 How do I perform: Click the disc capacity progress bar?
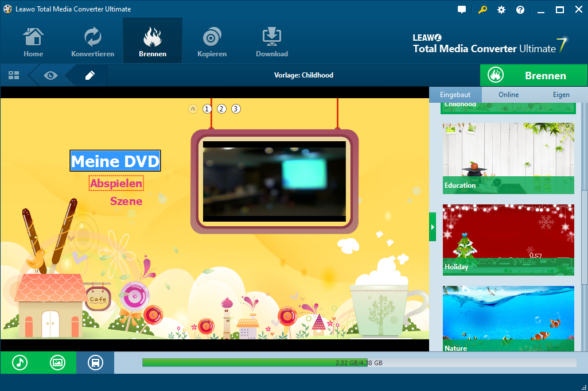pos(359,363)
